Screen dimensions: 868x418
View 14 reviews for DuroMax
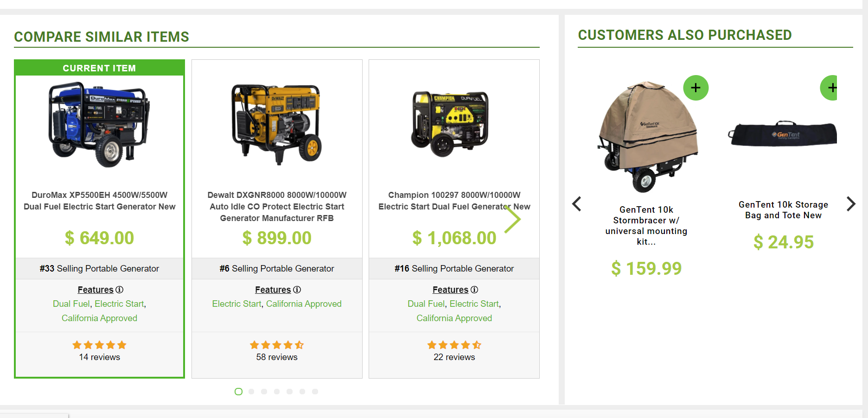coord(99,357)
